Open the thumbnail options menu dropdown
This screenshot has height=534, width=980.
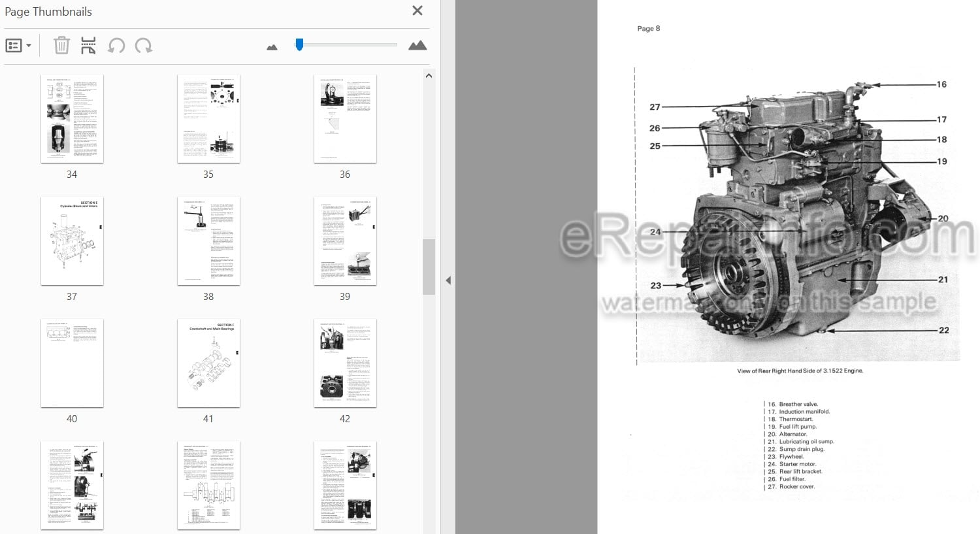click(18, 46)
